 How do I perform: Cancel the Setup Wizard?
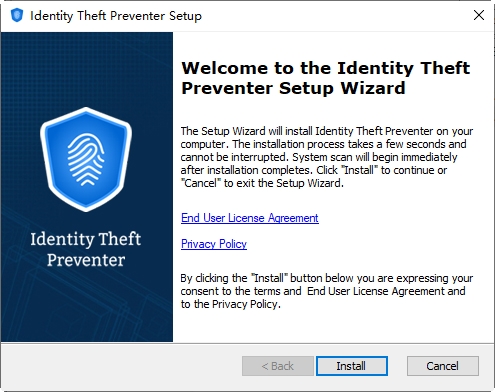point(443,366)
